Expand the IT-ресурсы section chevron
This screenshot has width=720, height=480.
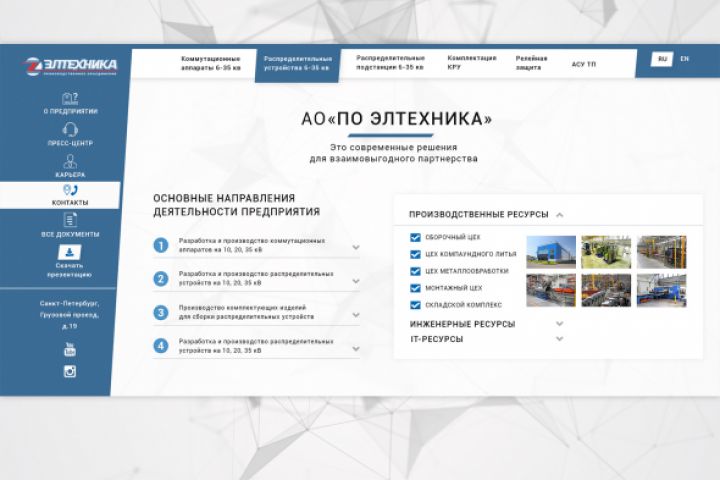pos(559,339)
